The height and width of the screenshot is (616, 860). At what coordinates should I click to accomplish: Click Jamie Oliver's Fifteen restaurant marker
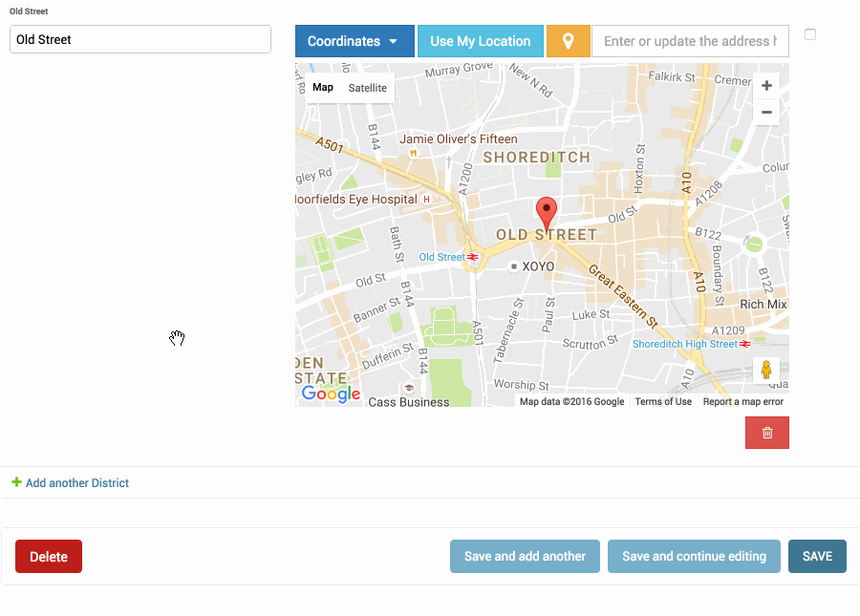414,154
